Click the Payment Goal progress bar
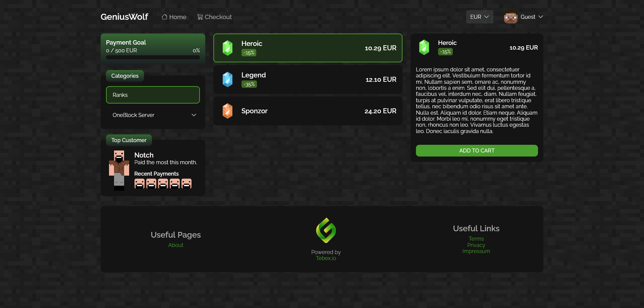644x308 pixels. pos(153,57)
